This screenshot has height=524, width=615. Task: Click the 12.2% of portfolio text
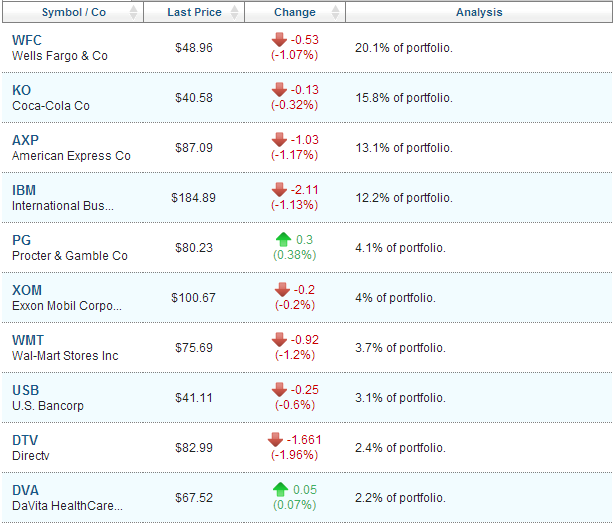coord(404,198)
